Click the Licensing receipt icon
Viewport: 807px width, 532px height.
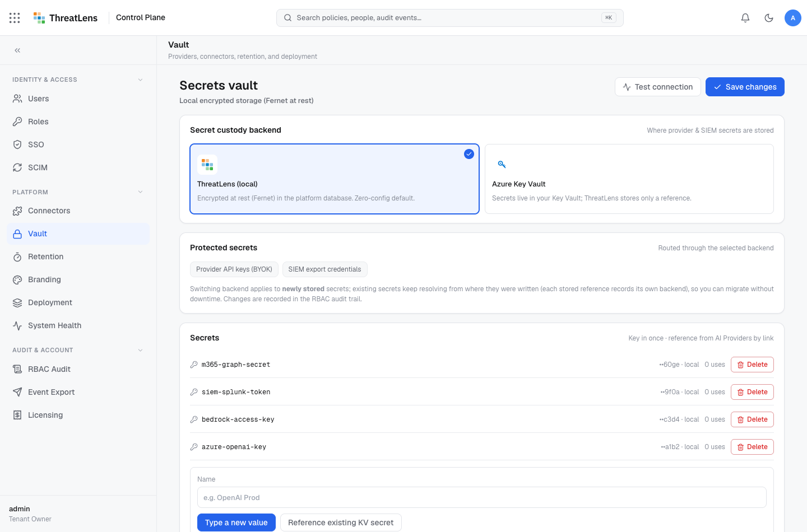[17, 415]
